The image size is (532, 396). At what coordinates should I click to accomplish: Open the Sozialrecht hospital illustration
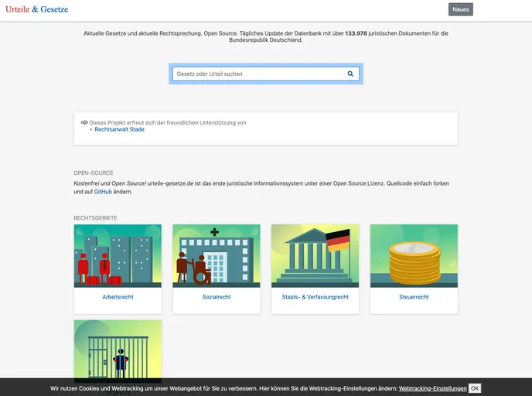click(217, 256)
